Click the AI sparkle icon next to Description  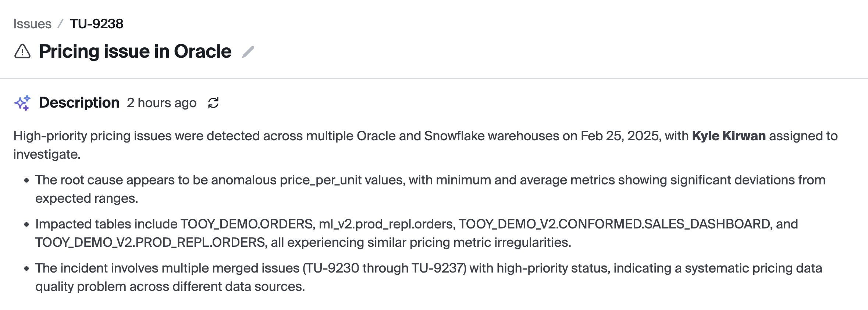[x=22, y=103]
